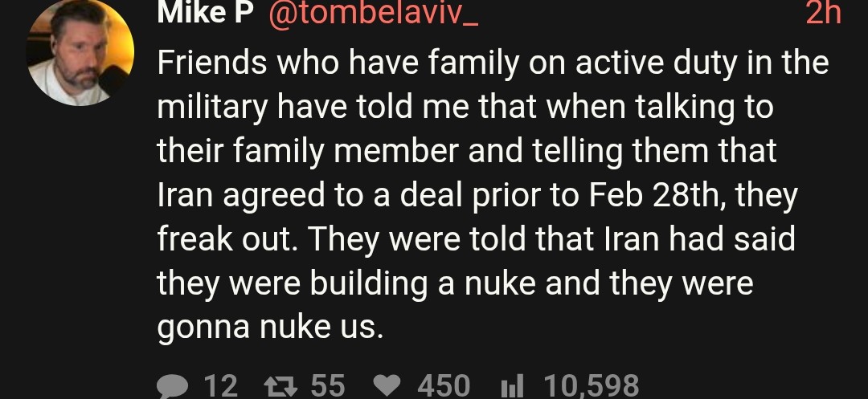Open the view analytics bar-chart icon

pos(512,386)
